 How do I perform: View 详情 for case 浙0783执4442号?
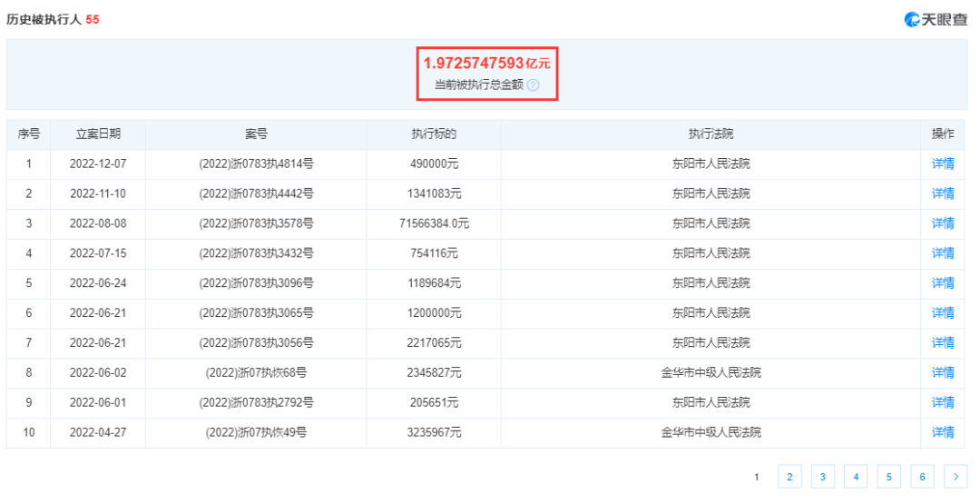943,193
